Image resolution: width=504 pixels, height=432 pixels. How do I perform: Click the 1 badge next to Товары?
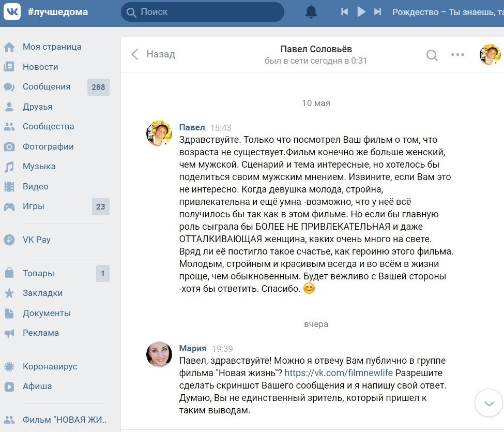102,273
